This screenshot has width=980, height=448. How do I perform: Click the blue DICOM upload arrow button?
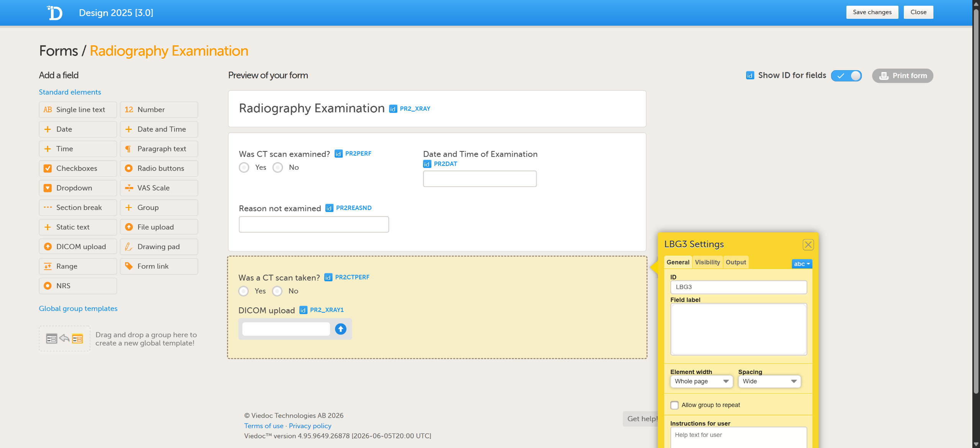tap(340, 329)
